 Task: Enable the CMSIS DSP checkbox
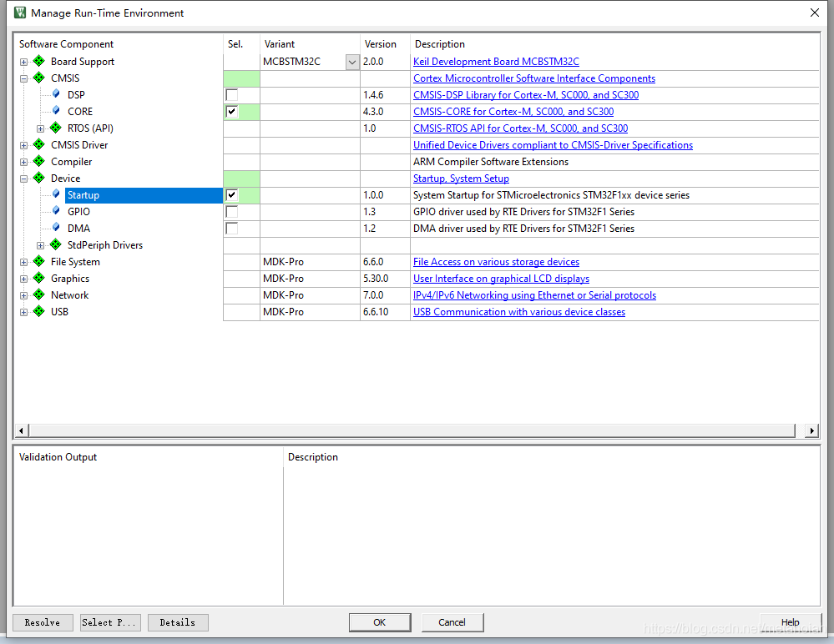232,95
